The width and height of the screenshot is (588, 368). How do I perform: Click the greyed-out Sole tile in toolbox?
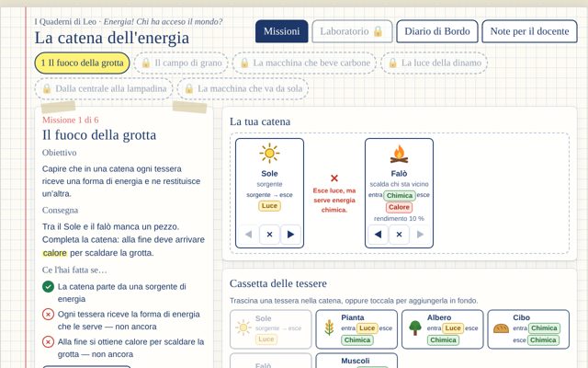coord(270,329)
